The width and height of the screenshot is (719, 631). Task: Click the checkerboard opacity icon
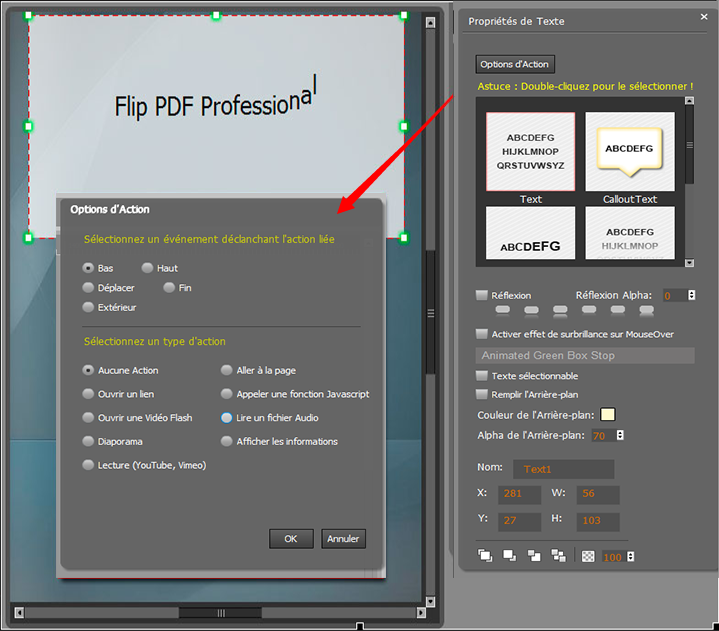(588, 557)
